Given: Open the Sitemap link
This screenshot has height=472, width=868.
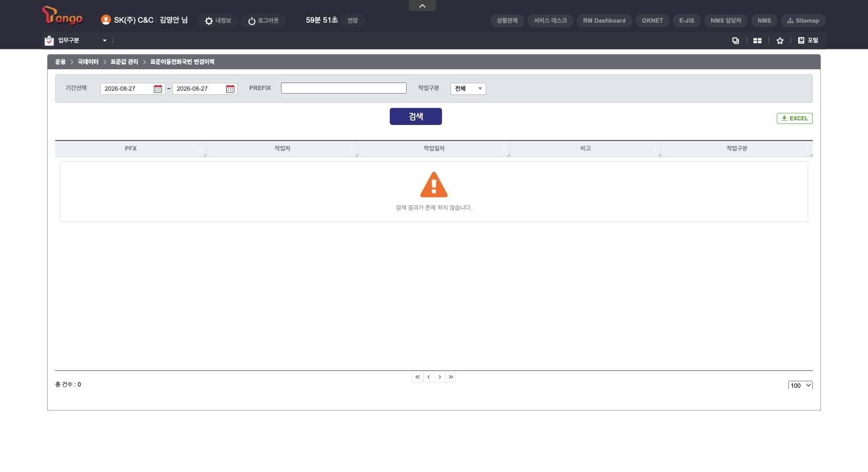Looking at the screenshot, I should click(x=803, y=21).
